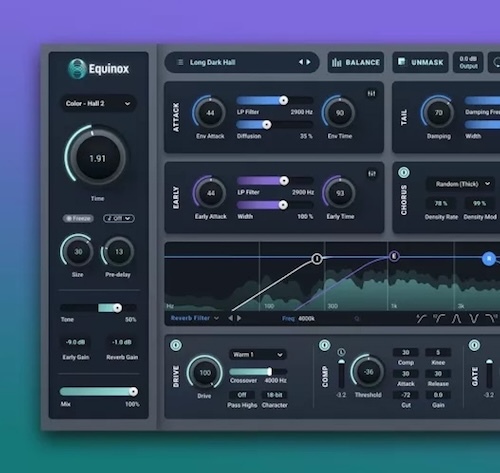Select next filter band arrow
This screenshot has height=473, width=500.
click(239, 318)
